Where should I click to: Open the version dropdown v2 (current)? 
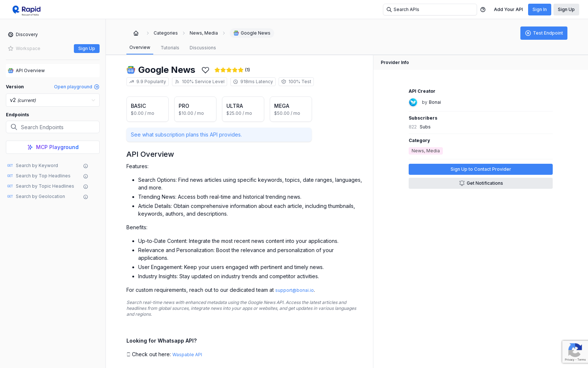click(53, 100)
